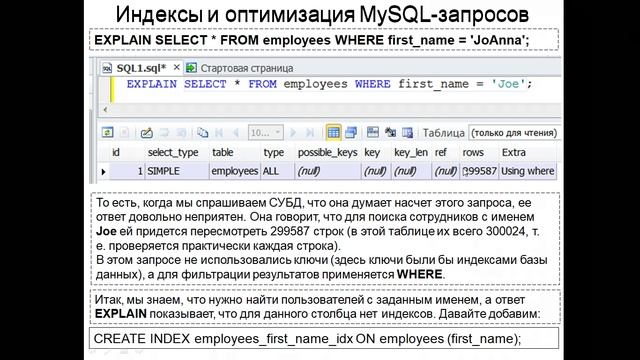Click the EXPLAIN keyword in the SQL editor
The width and height of the screenshot is (640, 360).
click(x=151, y=84)
